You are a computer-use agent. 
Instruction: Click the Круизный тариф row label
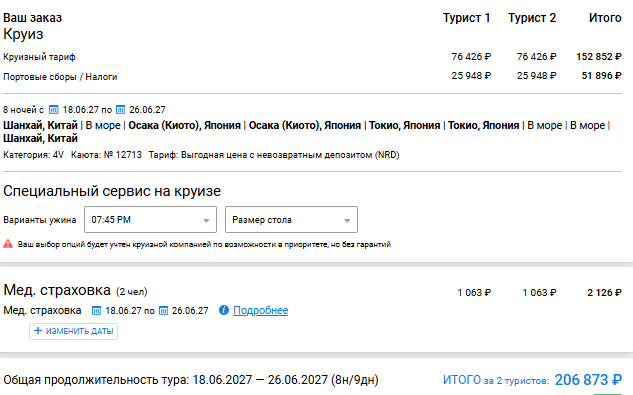tap(39, 57)
